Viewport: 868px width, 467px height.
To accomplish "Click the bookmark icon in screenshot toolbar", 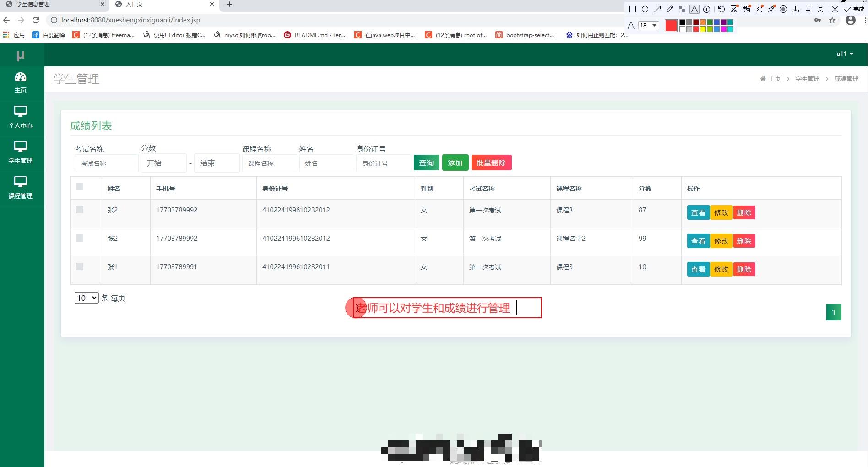I will [820, 9].
